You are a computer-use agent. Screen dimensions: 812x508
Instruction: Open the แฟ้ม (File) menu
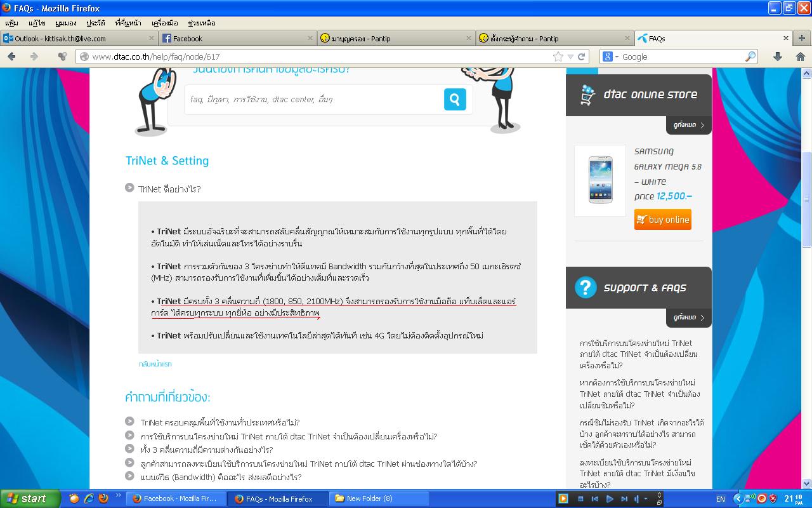(11, 23)
